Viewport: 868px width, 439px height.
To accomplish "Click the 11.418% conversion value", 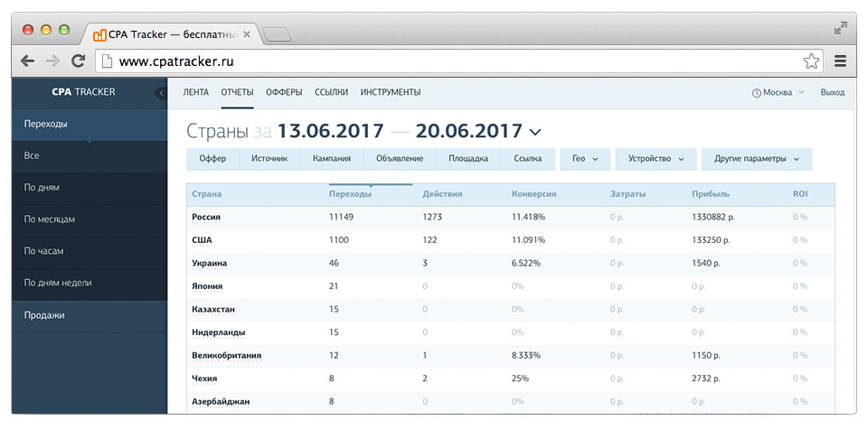I will [528, 218].
